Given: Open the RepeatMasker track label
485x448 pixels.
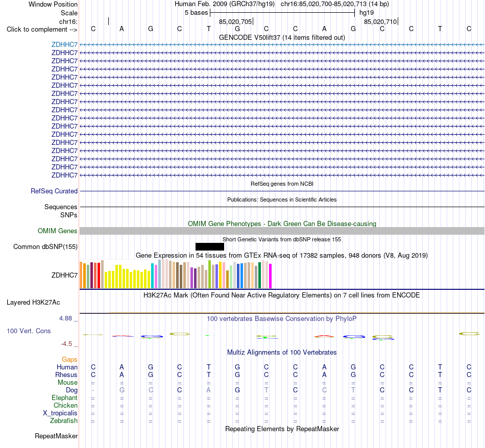Looking at the screenshot, I should (x=56, y=436).
